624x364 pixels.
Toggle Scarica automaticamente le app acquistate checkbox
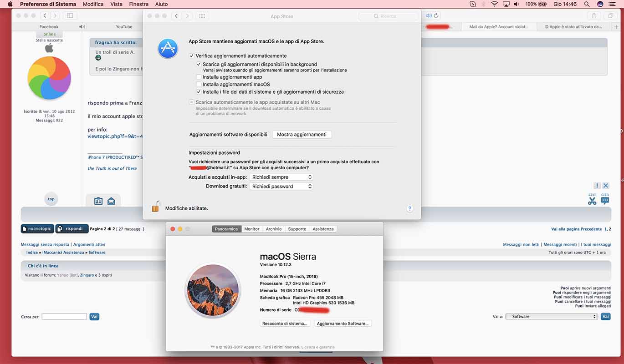pos(191,102)
